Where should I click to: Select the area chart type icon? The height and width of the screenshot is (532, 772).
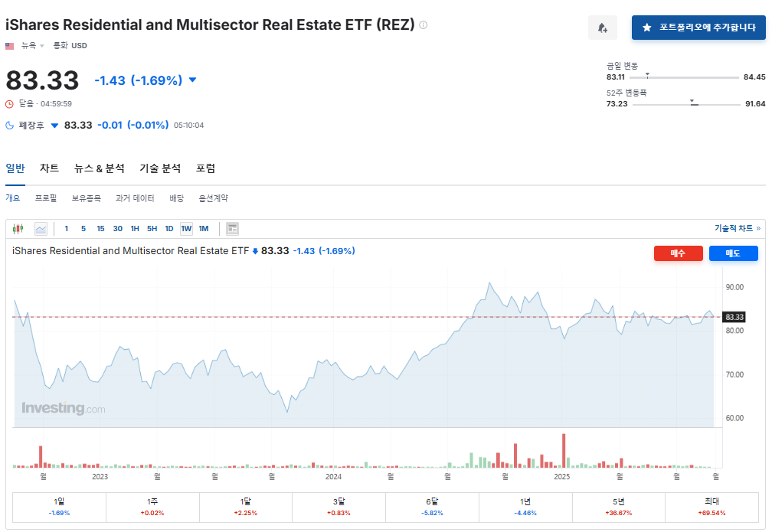[x=41, y=228]
